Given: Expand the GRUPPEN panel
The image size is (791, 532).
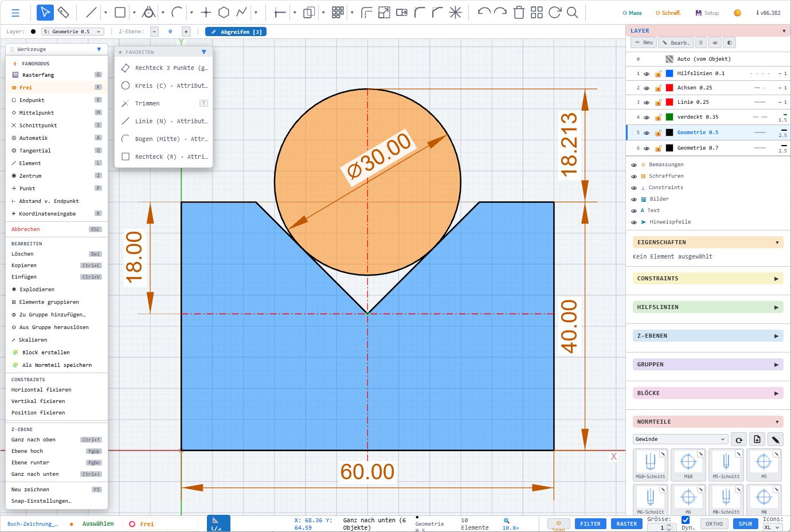Looking at the screenshot, I should (x=707, y=365).
